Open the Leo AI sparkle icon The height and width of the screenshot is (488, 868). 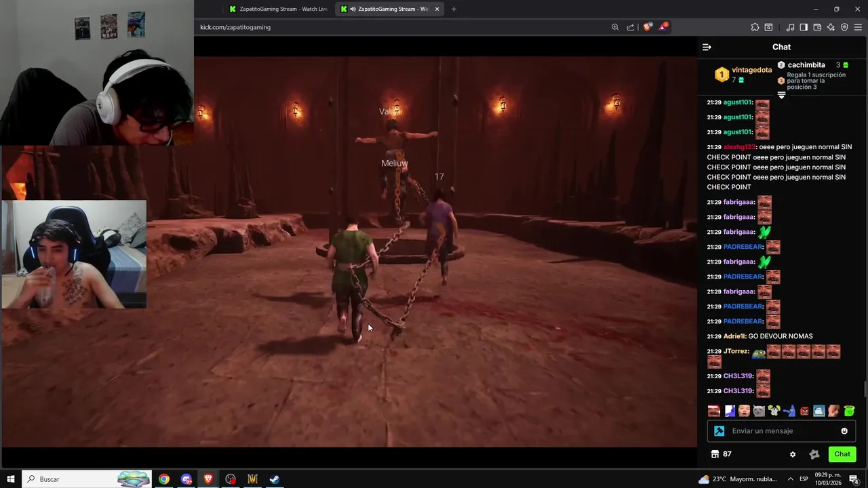click(831, 27)
